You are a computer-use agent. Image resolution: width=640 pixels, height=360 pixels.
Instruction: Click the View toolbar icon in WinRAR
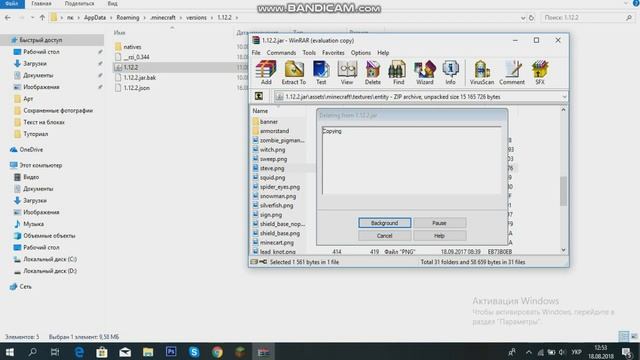pos(347,73)
